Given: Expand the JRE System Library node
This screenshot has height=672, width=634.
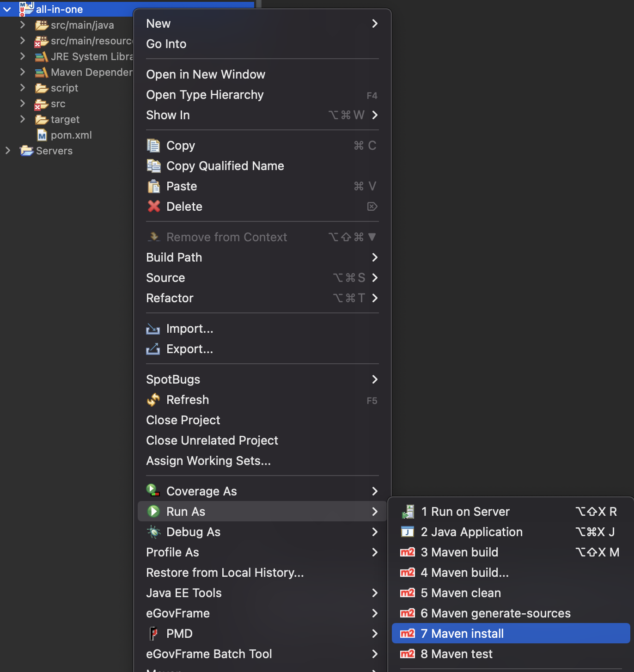Looking at the screenshot, I should coord(22,56).
